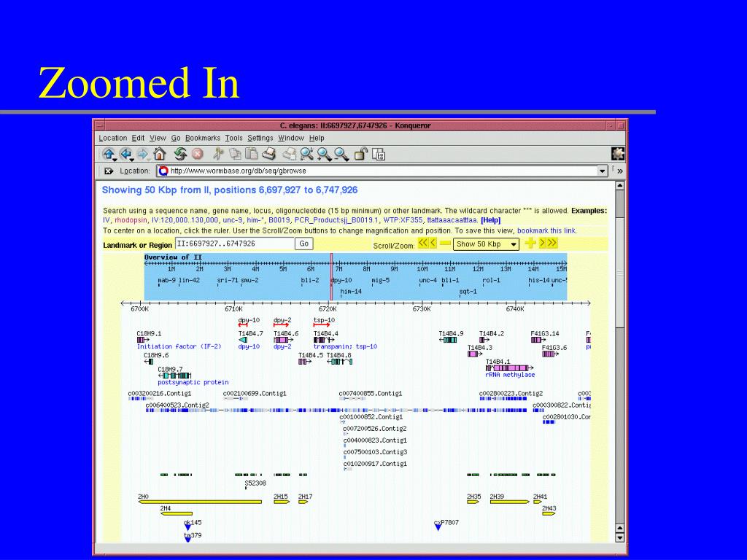Click 'Initiation factor (IF-2)' gene label
The image size is (747, 560).
[x=179, y=346]
